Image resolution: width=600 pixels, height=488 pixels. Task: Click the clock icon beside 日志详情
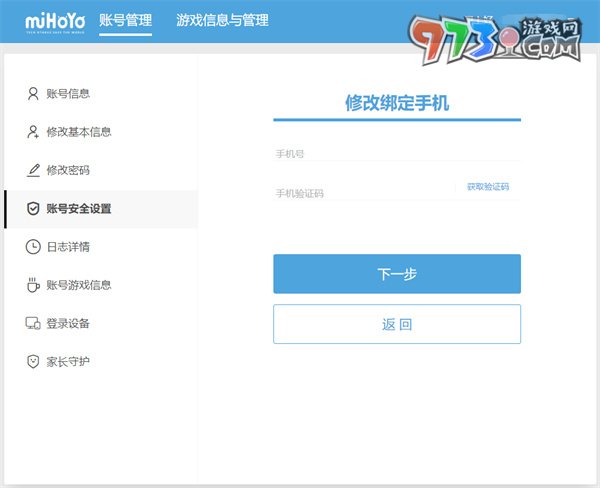(33, 247)
